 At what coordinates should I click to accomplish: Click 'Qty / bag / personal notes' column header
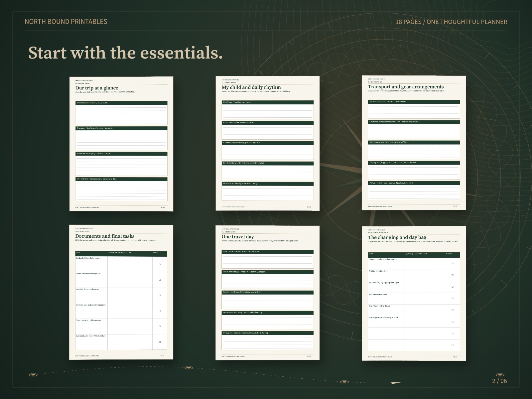point(417,254)
